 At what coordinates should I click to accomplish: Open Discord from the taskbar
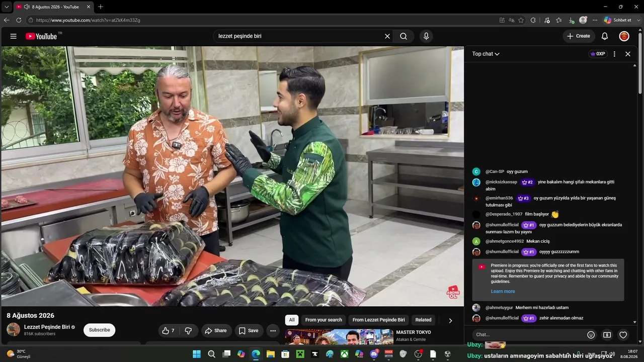click(374, 354)
